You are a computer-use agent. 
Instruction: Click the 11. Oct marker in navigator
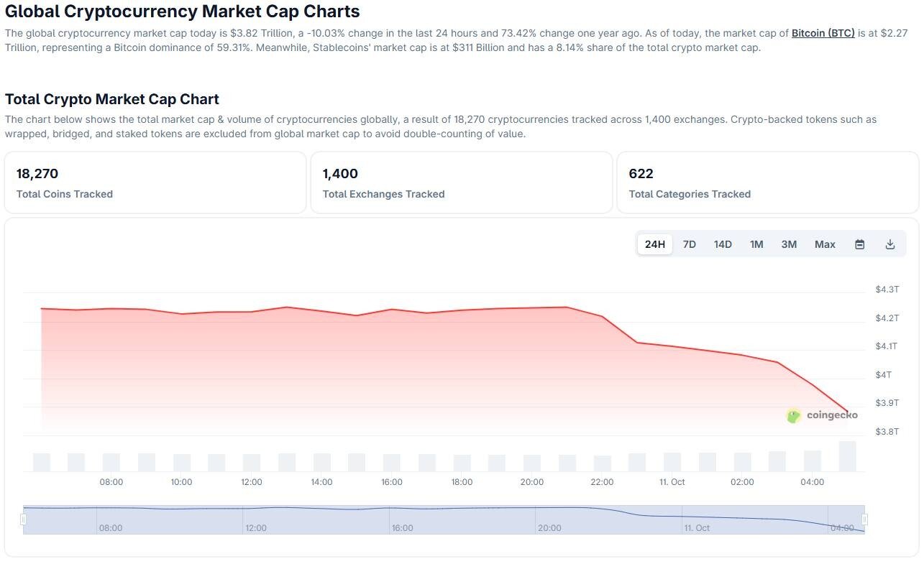(696, 528)
